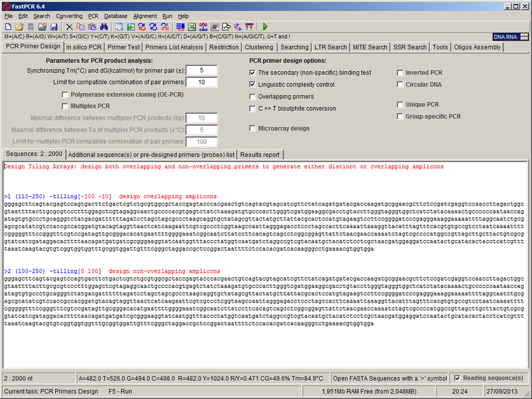This screenshot has width=532, height=399.
Task: Switch to the Oligos Assembly tab
Action: click(477, 47)
